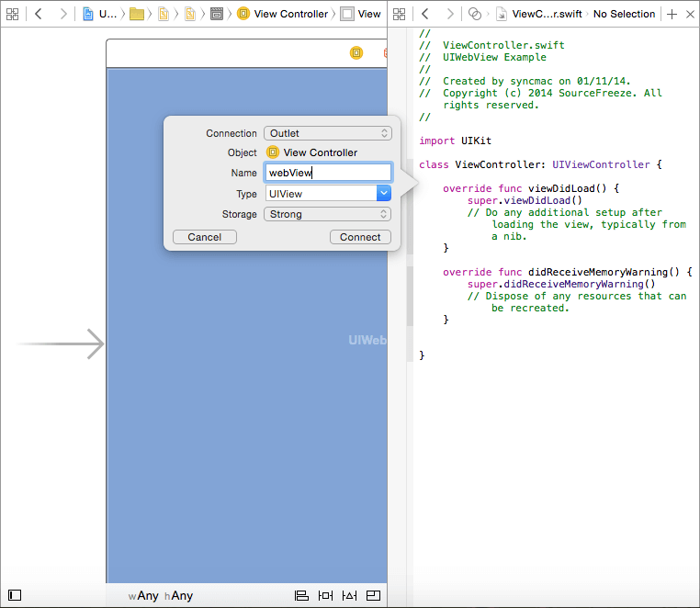Viewport: 700px width, 608px height.
Task: Click the import UIKit line
Action: pyautogui.click(x=455, y=141)
